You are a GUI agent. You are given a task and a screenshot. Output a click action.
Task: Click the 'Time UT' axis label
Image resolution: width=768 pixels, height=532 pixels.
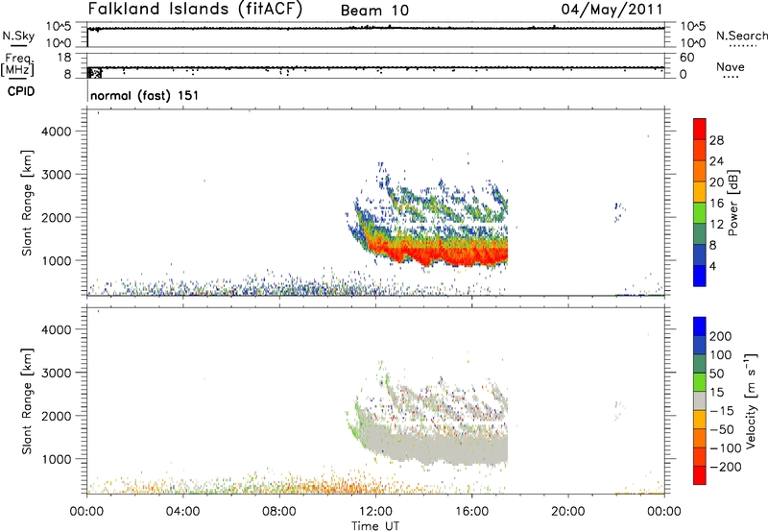pos(375,526)
